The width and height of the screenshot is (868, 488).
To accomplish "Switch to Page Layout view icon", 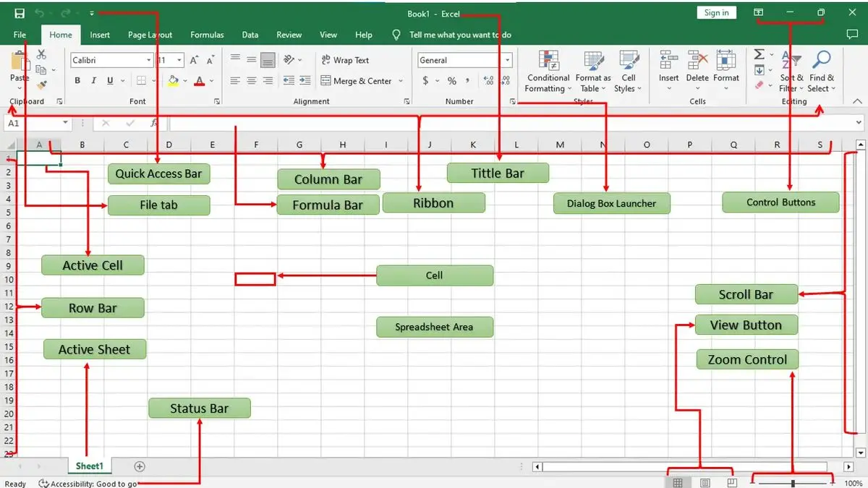I will point(705,483).
